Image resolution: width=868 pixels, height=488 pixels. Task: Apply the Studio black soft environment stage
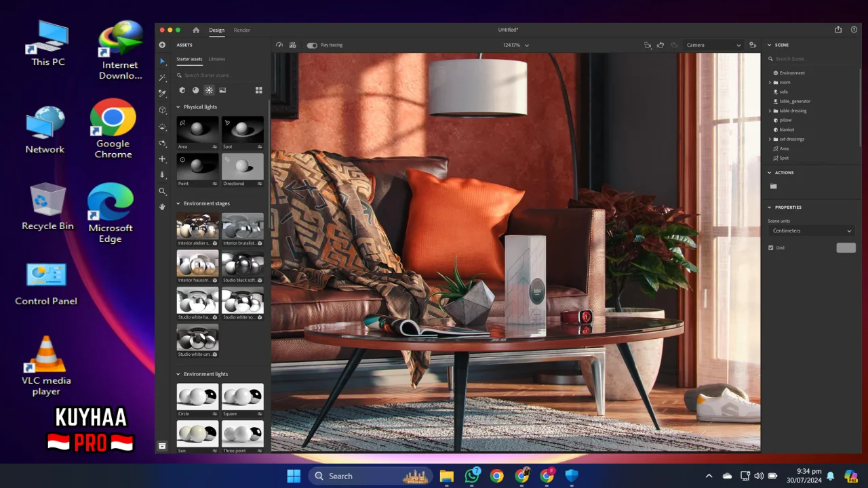pos(242,263)
